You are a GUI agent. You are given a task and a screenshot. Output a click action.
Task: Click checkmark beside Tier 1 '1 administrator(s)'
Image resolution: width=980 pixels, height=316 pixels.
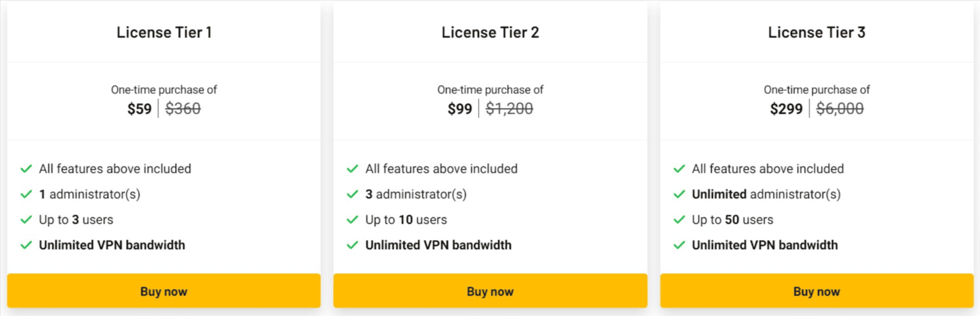26,194
